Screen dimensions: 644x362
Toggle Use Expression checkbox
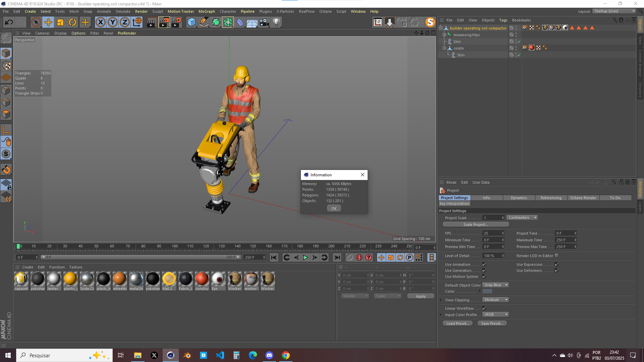(x=556, y=264)
